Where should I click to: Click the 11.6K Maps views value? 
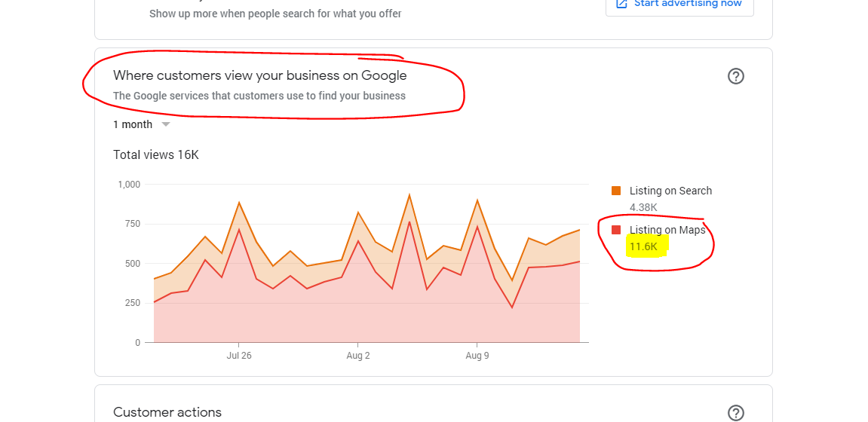coord(643,246)
